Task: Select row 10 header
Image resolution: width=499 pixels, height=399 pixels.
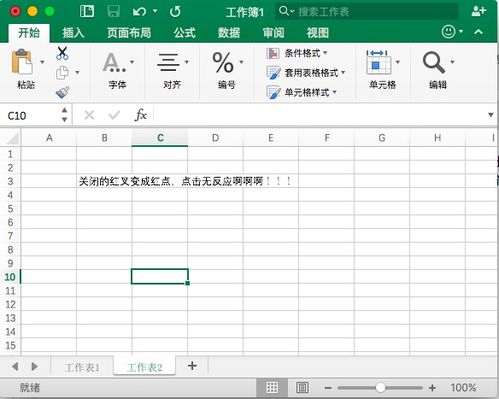Action: point(10,277)
